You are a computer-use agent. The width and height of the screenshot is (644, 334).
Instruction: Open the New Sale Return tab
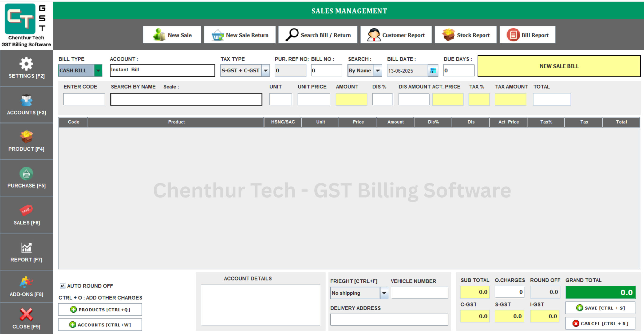coord(240,35)
